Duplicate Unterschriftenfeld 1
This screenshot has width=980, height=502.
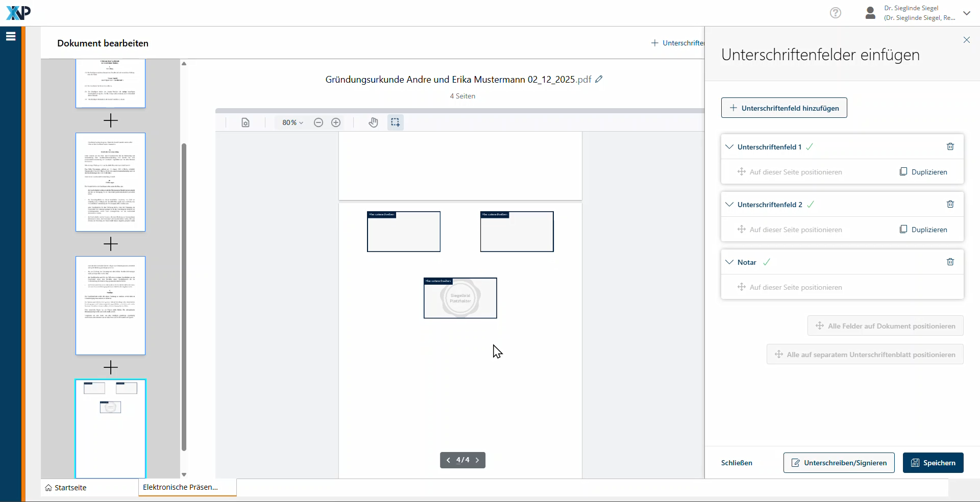[x=923, y=172]
